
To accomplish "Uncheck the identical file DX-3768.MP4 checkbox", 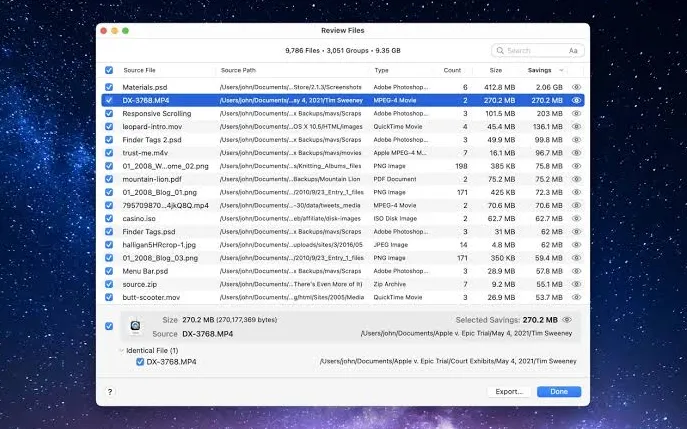I will coord(140,362).
